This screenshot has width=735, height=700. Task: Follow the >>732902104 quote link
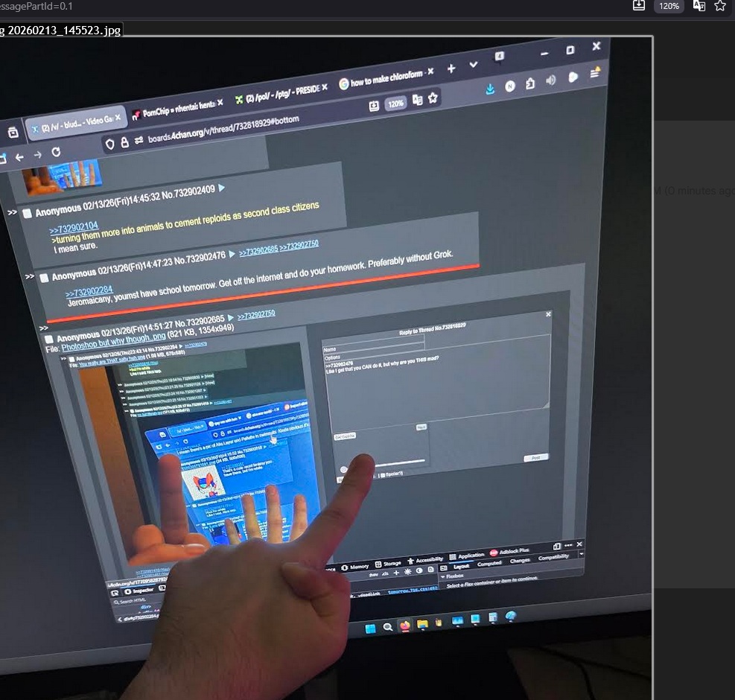coord(74,228)
